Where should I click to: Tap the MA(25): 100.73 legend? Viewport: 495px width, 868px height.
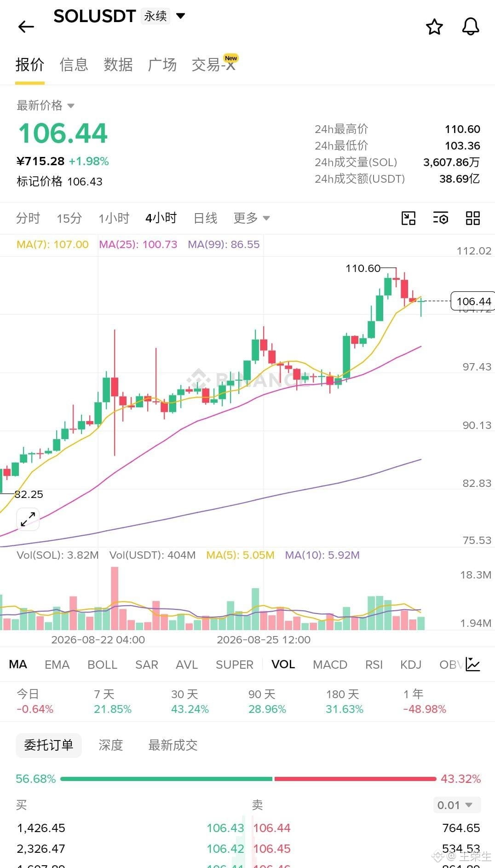click(x=138, y=244)
